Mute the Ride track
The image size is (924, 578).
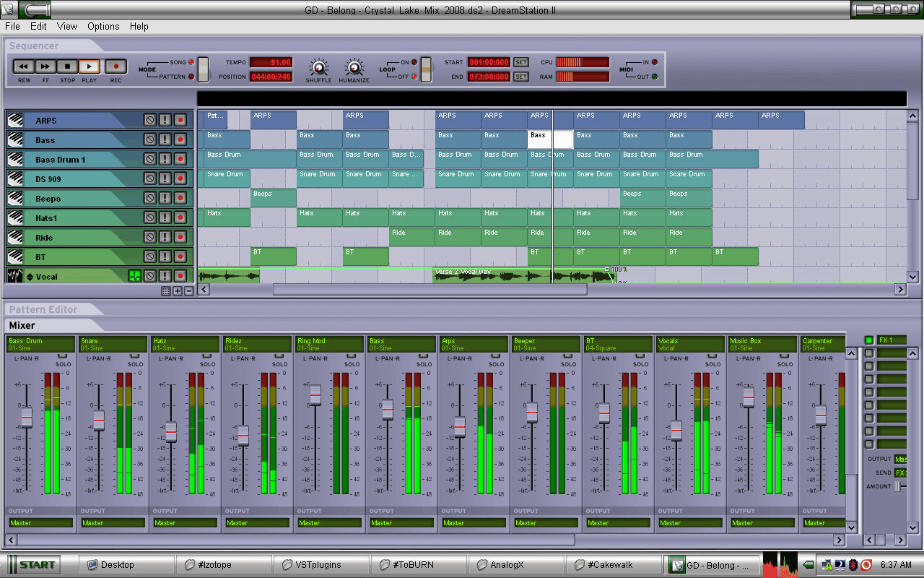coord(150,237)
